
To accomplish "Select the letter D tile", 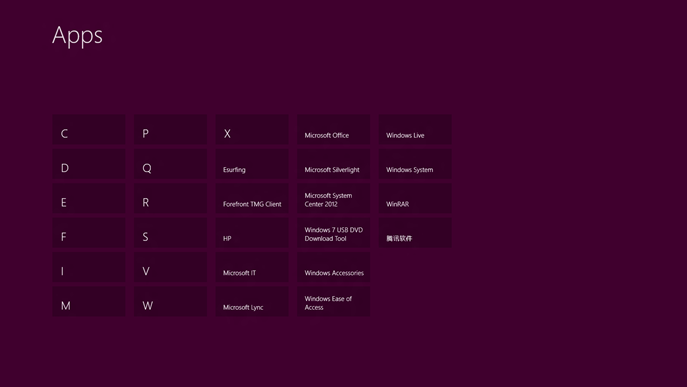I will click(89, 164).
